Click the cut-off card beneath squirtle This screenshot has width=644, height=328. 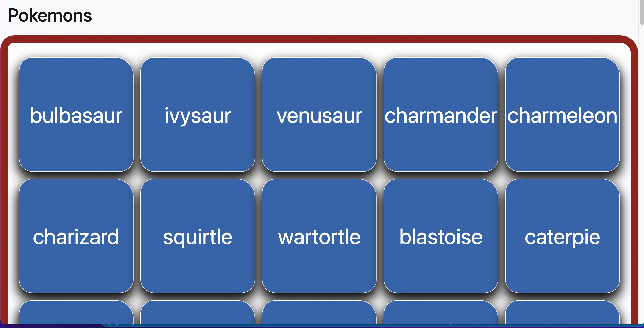pyautogui.click(x=198, y=312)
